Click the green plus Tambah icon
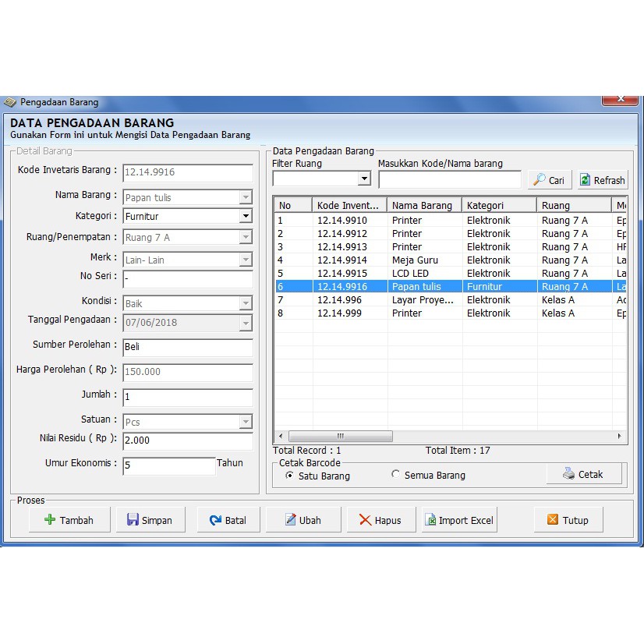644x644 pixels. (50, 519)
